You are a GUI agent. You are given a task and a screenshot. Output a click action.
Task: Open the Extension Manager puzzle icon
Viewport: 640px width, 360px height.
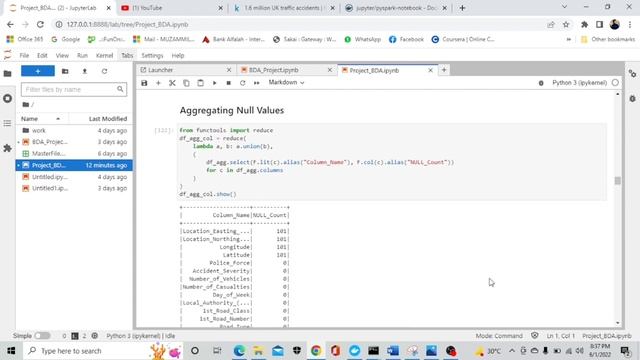(7, 148)
